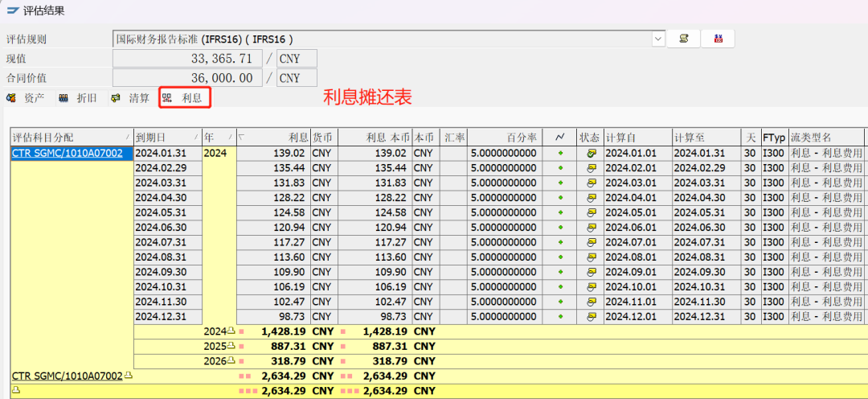
Task: Click the 5.0000000000 rate in the 2024.05.31 row
Action: [x=506, y=212]
